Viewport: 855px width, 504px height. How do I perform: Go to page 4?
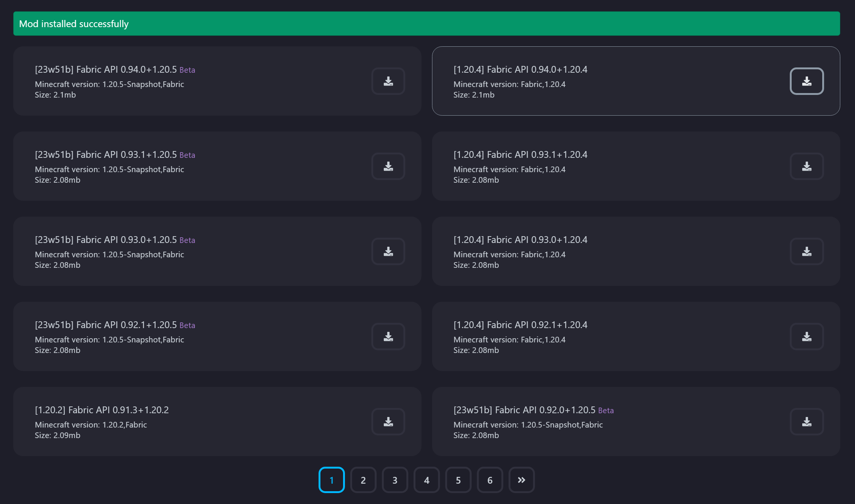426,480
